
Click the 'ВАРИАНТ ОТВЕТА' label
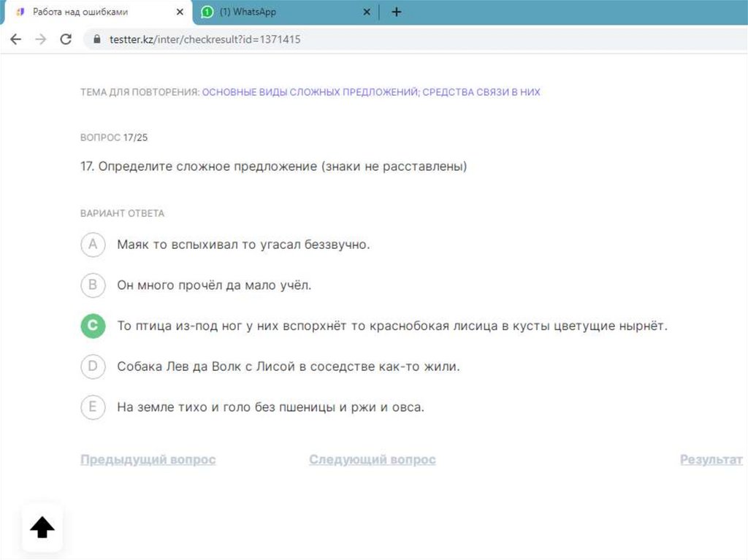click(x=122, y=213)
